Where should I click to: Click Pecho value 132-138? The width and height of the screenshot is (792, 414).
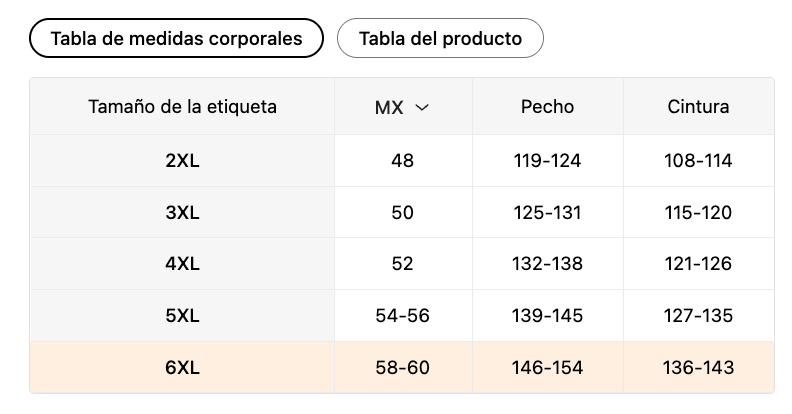[548, 264]
